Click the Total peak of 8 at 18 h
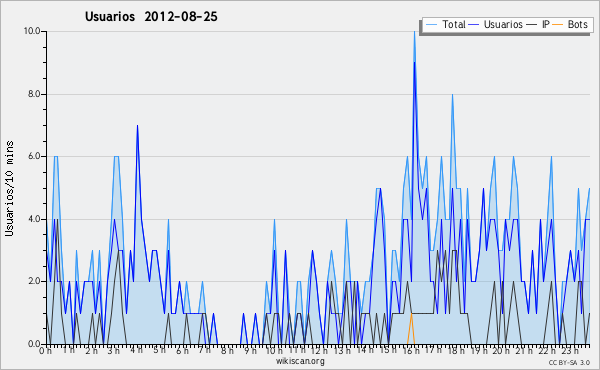 coord(452,95)
